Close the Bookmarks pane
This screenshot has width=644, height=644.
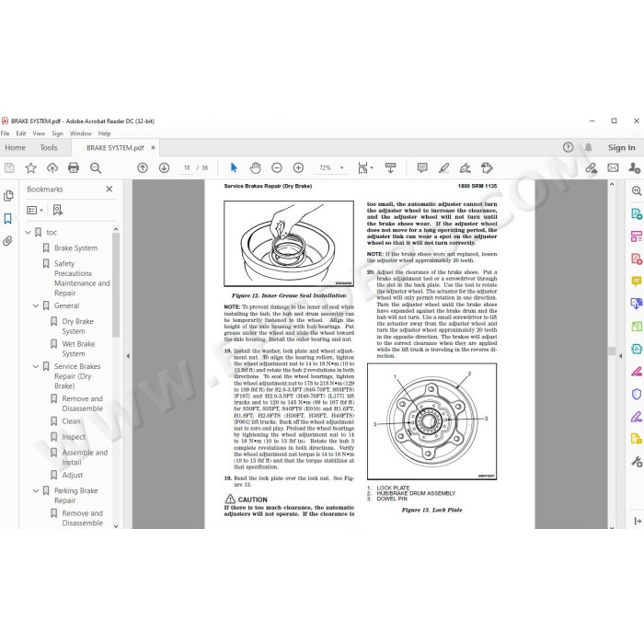109,189
